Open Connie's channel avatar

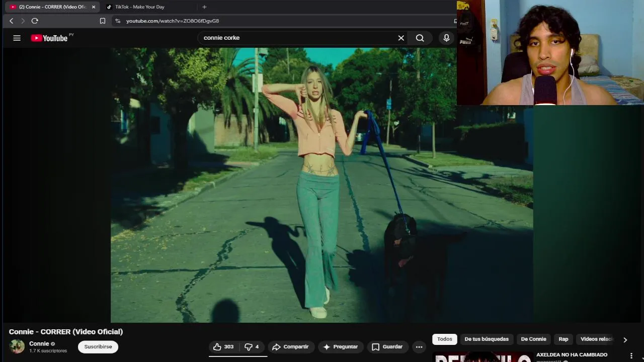(17, 346)
